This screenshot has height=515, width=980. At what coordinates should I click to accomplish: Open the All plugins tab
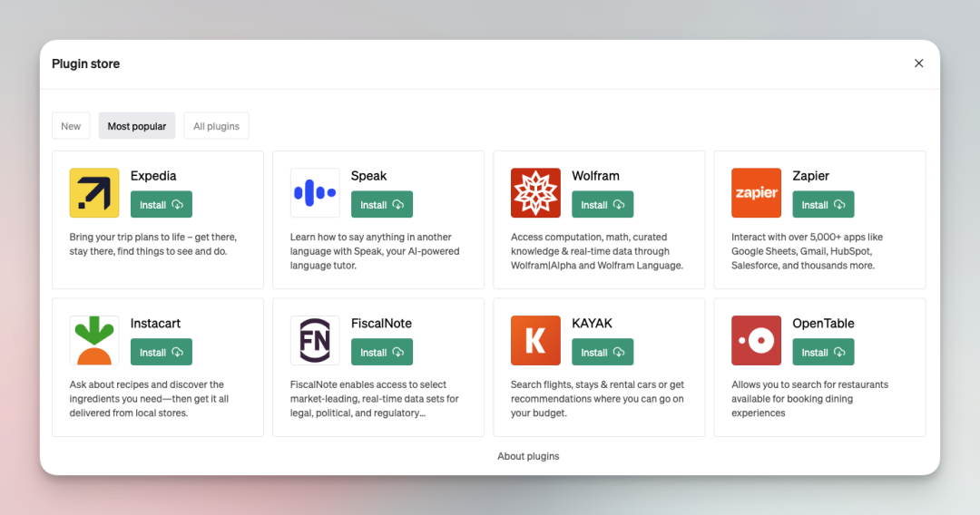[x=216, y=126]
